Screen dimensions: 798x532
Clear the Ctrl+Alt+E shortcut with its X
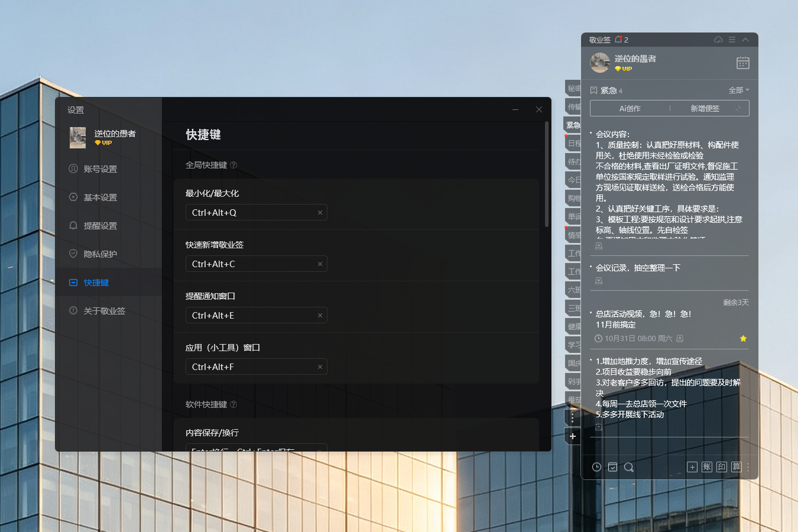(320, 316)
